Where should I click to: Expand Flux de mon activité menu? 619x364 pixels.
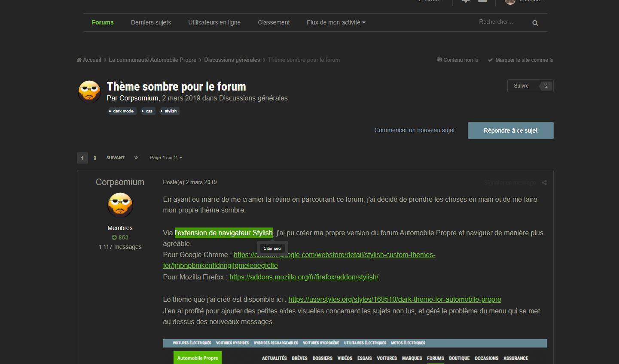click(x=336, y=22)
